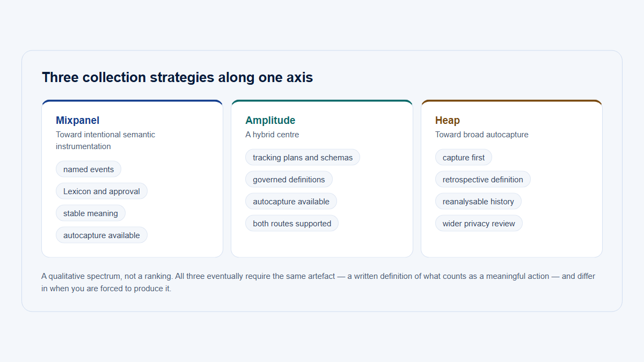Select the 'stable meaning' chip
The image size is (644, 362).
click(91, 213)
